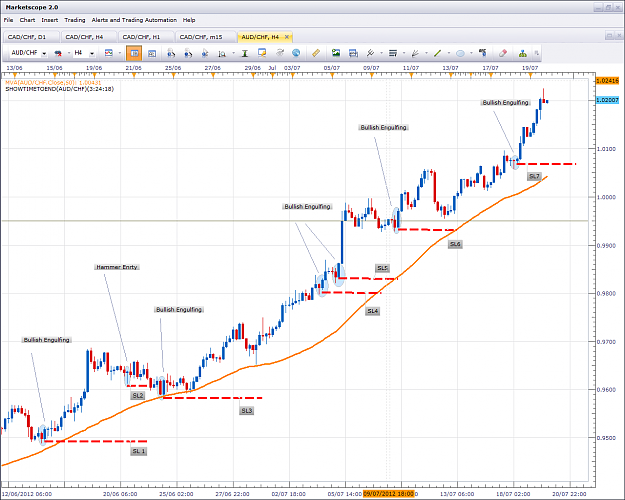The height and width of the screenshot is (500, 625).
Task: Select the fan lines drawing tool
Action: pyautogui.click(x=415, y=53)
